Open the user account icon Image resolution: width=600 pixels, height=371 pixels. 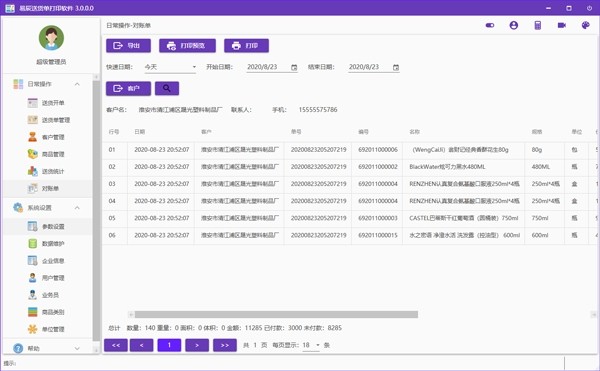[514, 25]
